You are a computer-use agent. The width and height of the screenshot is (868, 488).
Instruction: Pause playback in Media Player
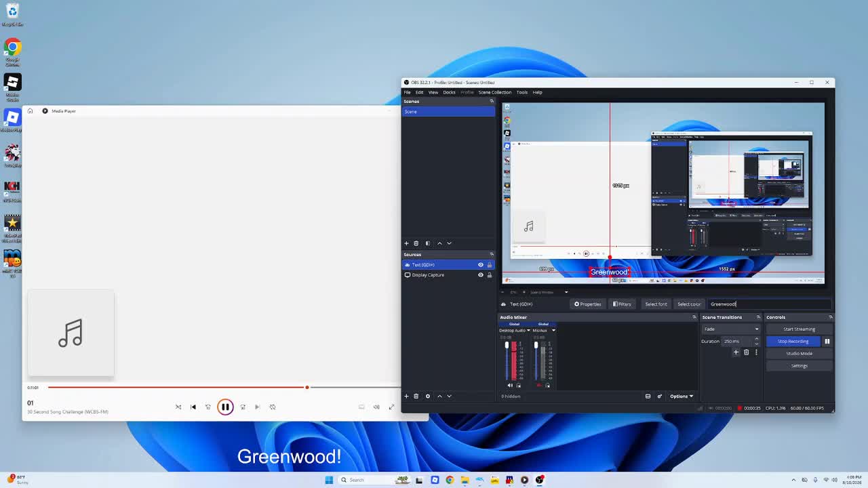tap(225, 407)
